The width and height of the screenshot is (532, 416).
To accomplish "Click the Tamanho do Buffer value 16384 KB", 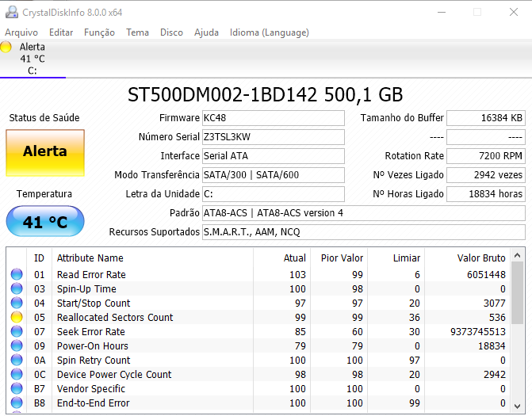I will [486, 118].
